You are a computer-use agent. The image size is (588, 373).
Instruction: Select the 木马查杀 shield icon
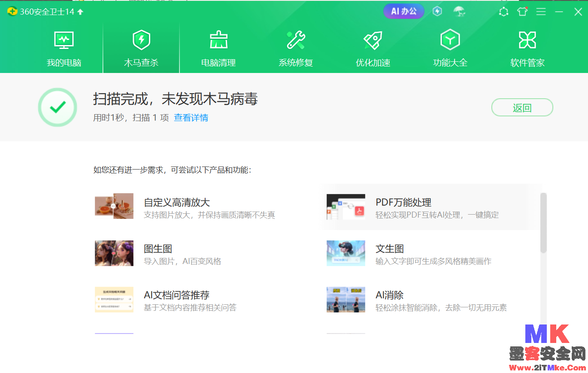[141, 40]
